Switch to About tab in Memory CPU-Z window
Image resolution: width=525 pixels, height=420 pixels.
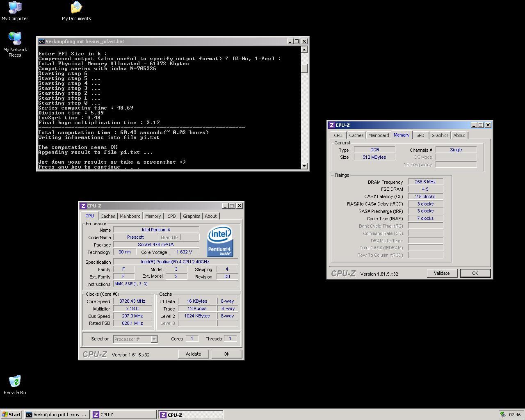(x=459, y=135)
